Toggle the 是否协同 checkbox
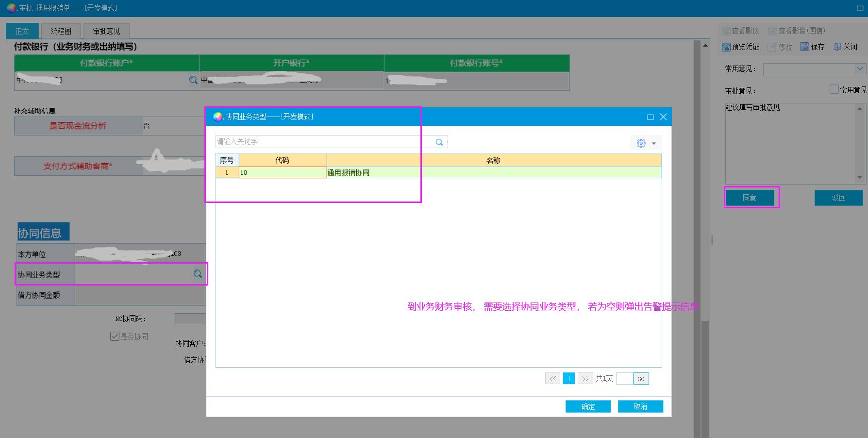Viewport: 868px width, 438px height. click(x=115, y=336)
